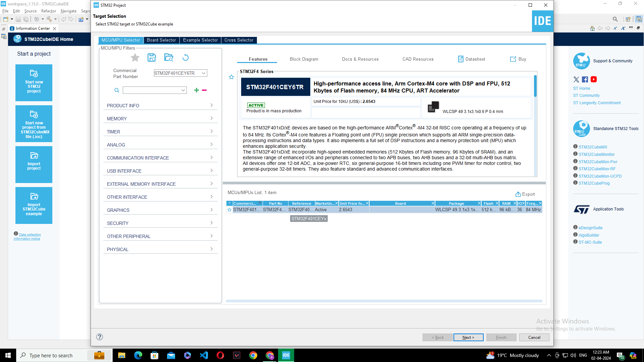
Task: Expand the COMMUNICATION INTERFACE filter section
Action: (160, 158)
